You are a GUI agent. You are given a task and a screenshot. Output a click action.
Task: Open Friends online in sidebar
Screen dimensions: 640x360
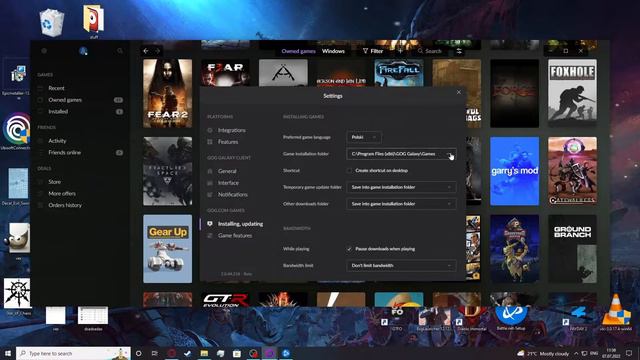(64, 153)
